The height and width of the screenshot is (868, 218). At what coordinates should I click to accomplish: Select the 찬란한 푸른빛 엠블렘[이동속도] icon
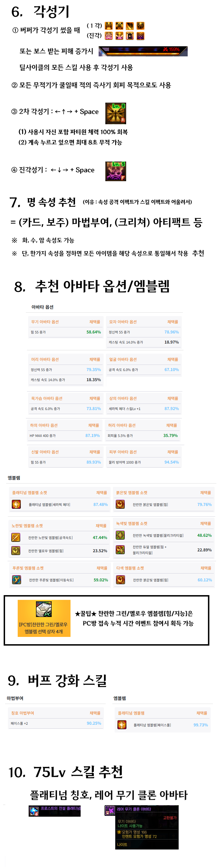point(17,580)
